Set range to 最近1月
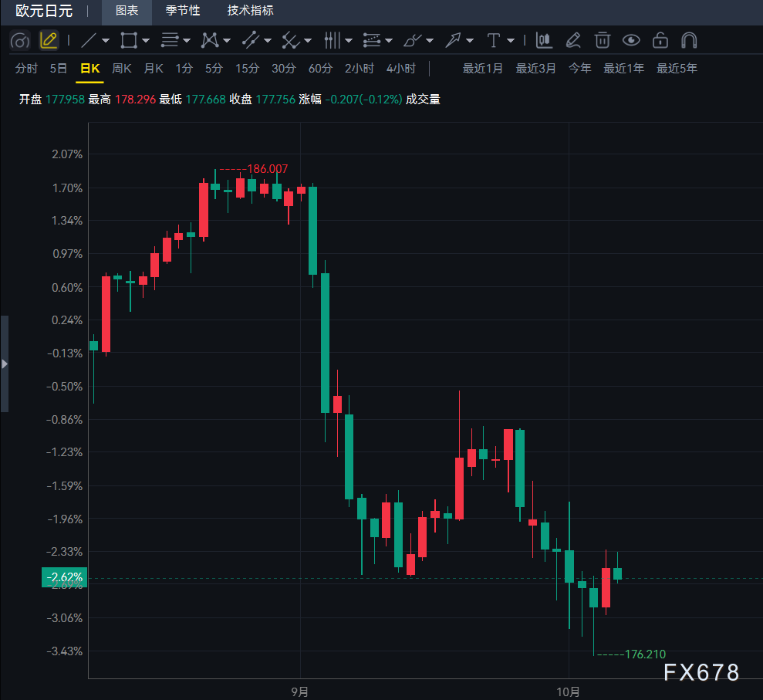 point(483,68)
